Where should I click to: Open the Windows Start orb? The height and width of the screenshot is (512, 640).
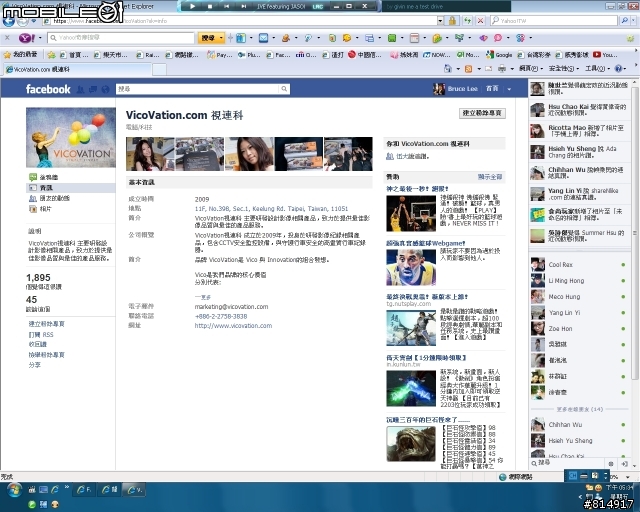14,489
